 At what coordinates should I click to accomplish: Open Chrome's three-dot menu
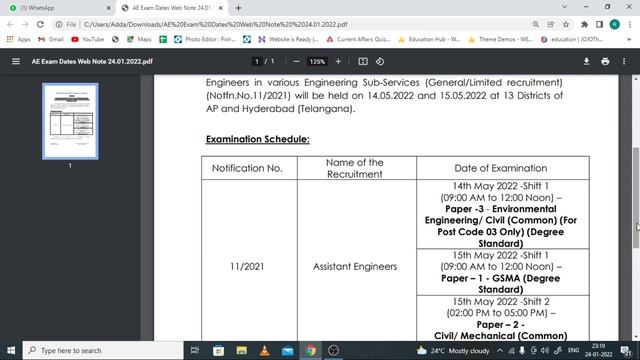[630, 24]
